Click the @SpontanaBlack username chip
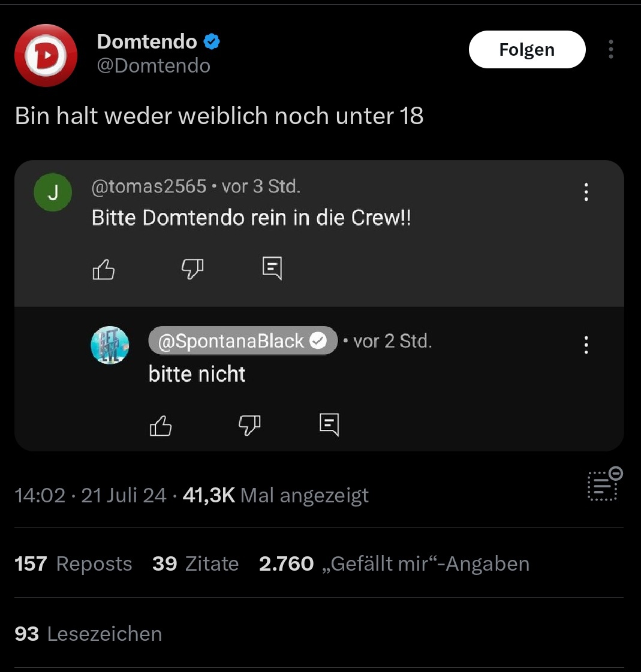The width and height of the screenshot is (641, 672). click(243, 341)
